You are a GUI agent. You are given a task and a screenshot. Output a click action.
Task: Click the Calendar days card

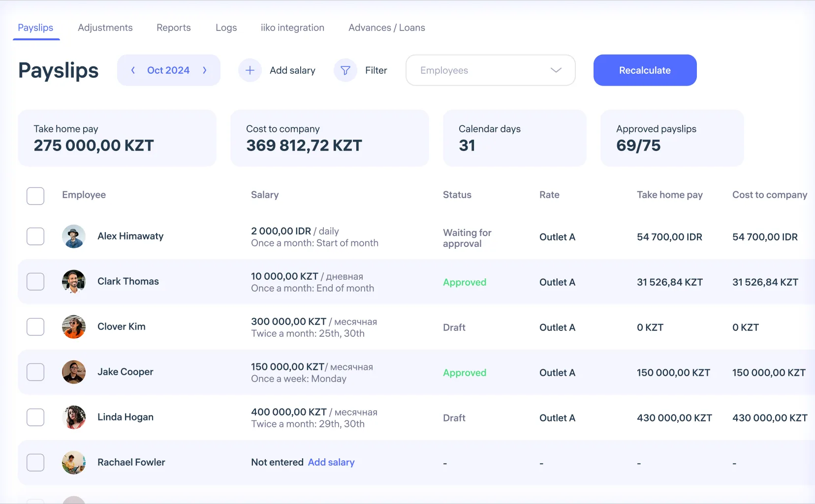click(515, 138)
